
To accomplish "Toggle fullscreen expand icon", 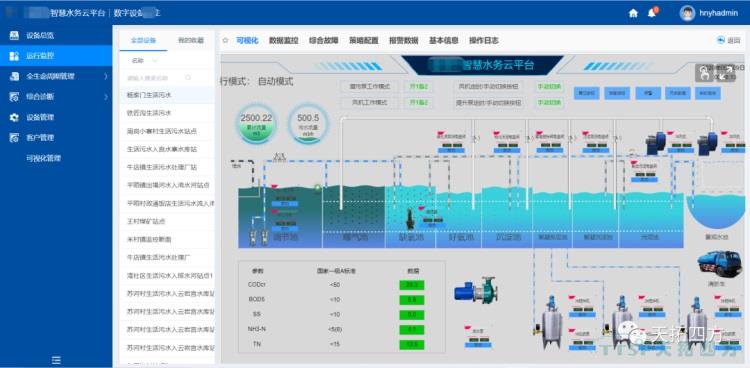I will click(727, 73).
